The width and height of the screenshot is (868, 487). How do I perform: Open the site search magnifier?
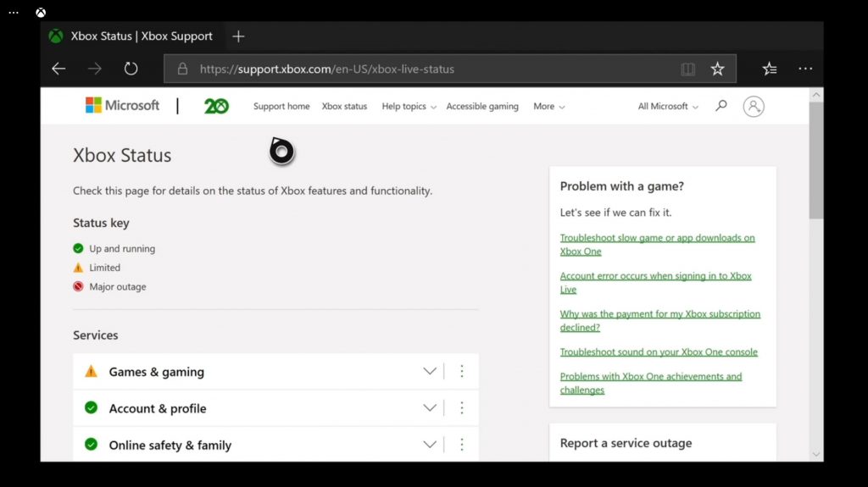721,105
